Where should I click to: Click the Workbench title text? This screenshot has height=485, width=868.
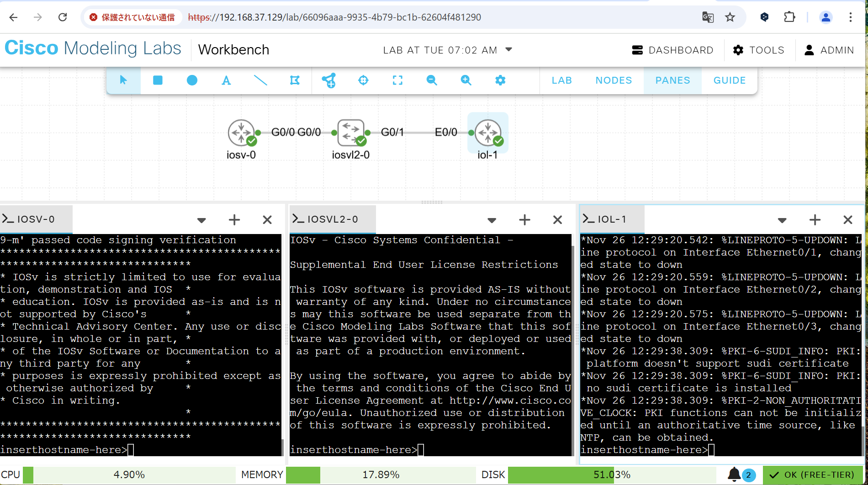(x=233, y=50)
